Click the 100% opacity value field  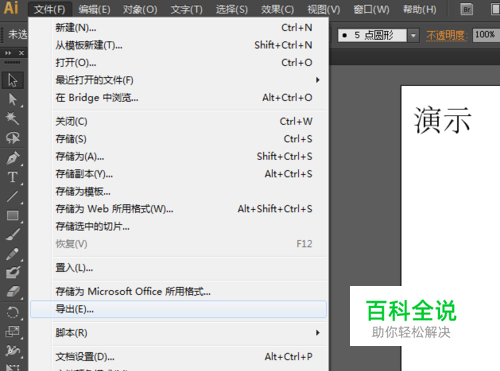tap(486, 35)
